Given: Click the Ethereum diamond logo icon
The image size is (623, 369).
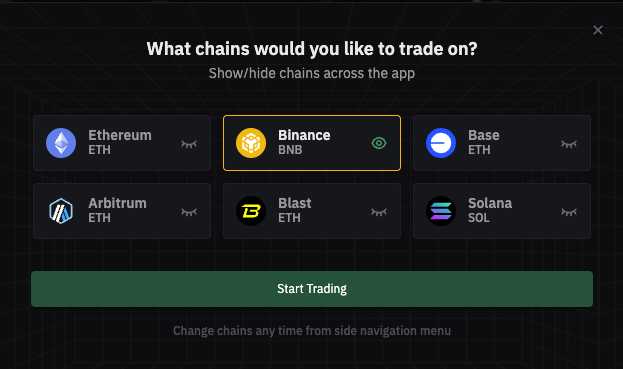Looking at the screenshot, I should (x=61, y=143).
